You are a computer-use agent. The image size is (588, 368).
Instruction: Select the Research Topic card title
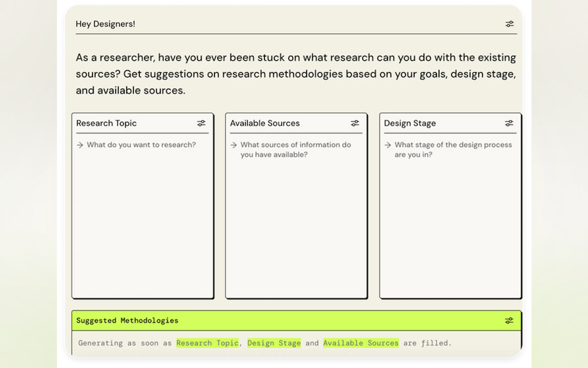[106, 123]
